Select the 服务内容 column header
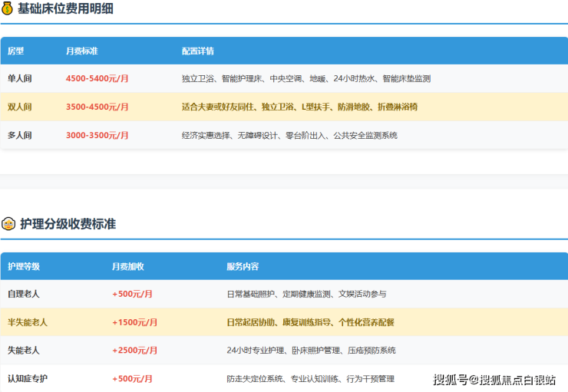This screenshot has width=568, height=392. [x=243, y=267]
